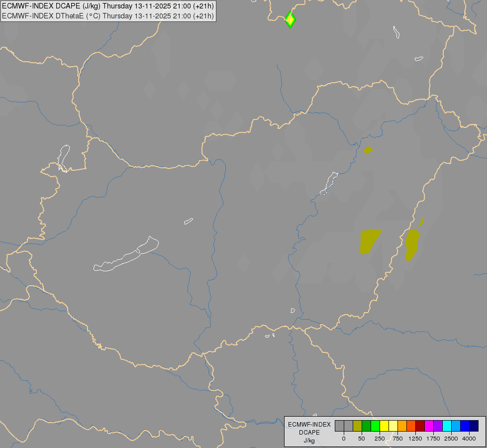The height and width of the screenshot is (448, 487).
Task: Click the DCAPE header line at top
Action: [108, 6]
